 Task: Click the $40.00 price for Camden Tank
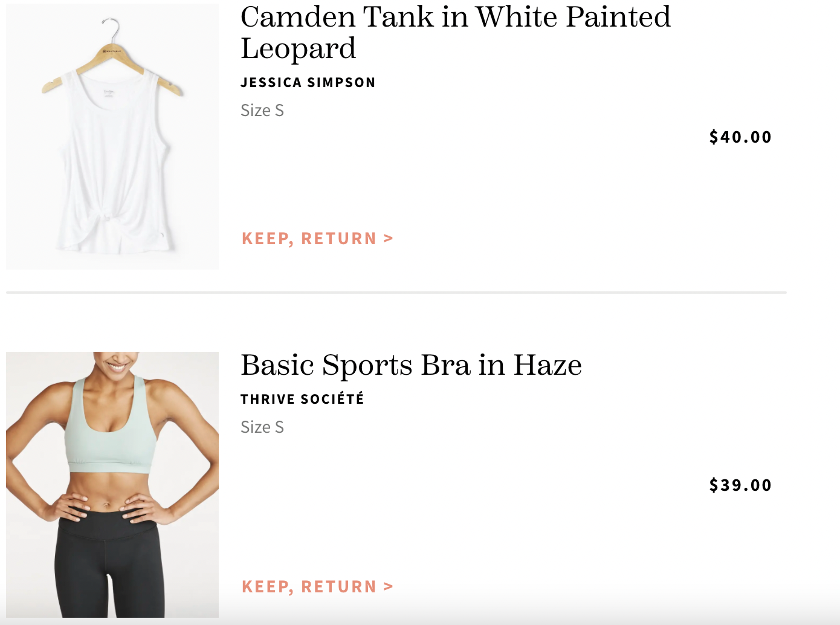tap(740, 137)
